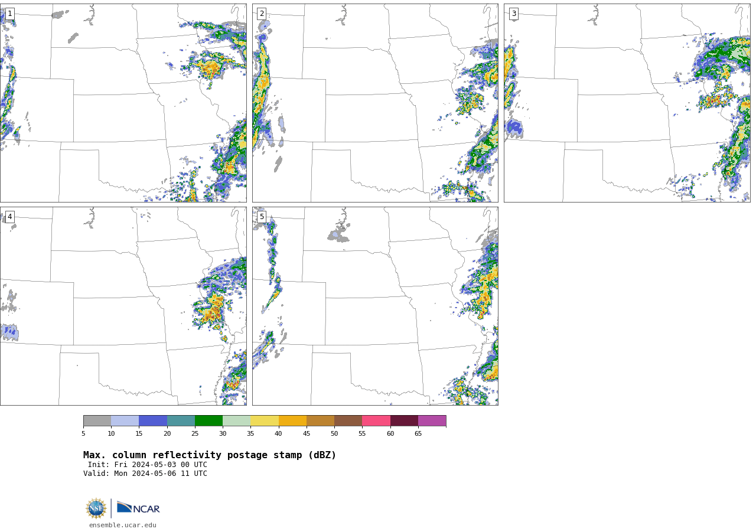Click the colorbar tick label 35
Image resolution: width=756 pixels, height=532 pixels.
[x=250, y=434]
